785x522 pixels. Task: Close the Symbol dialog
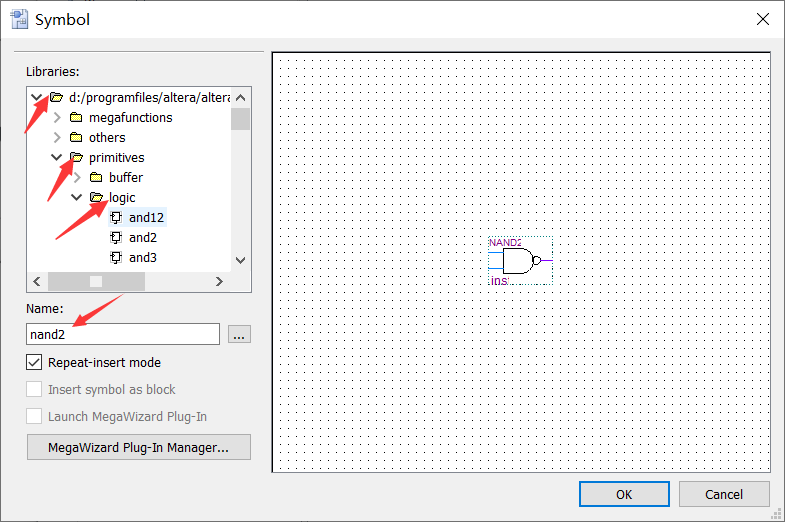point(762,19)
